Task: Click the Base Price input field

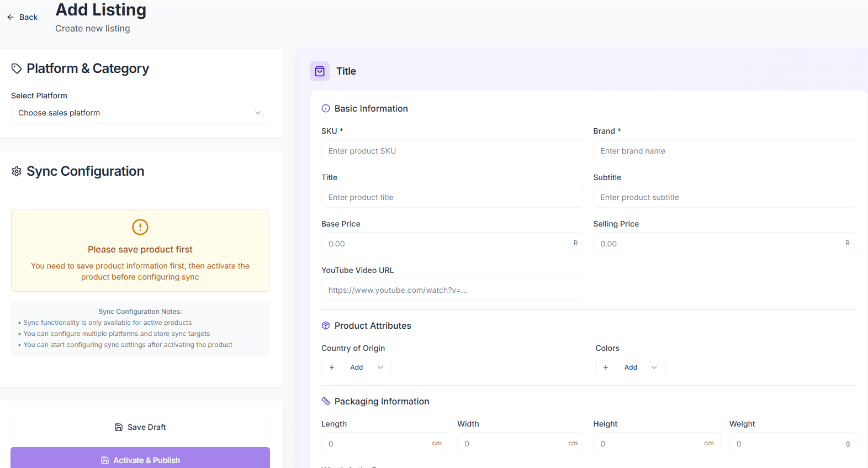Action: [x=446, y=244]
